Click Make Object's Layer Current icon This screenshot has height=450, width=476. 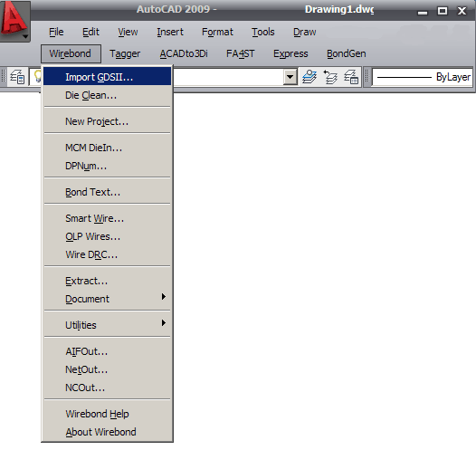[309, 77]
